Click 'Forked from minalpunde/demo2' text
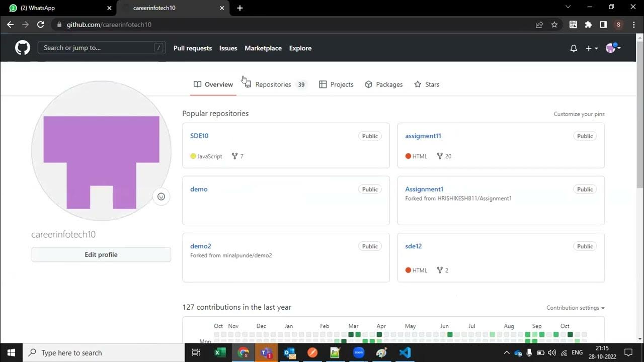Viewport: 644px width, 362px height. [x=231, y=255]
